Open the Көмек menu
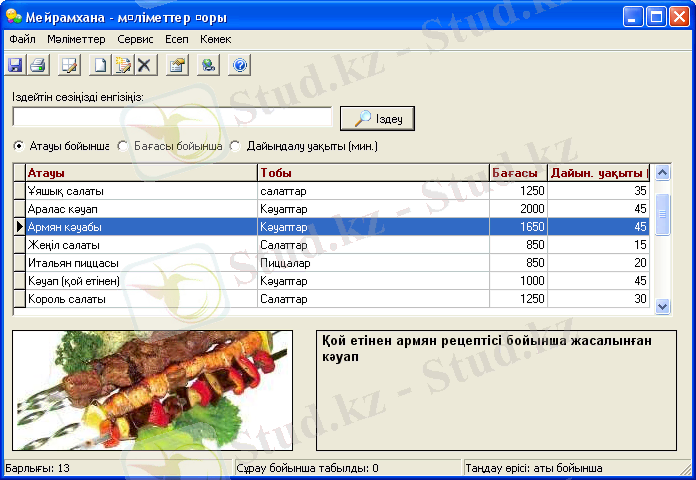 [215, 40]
